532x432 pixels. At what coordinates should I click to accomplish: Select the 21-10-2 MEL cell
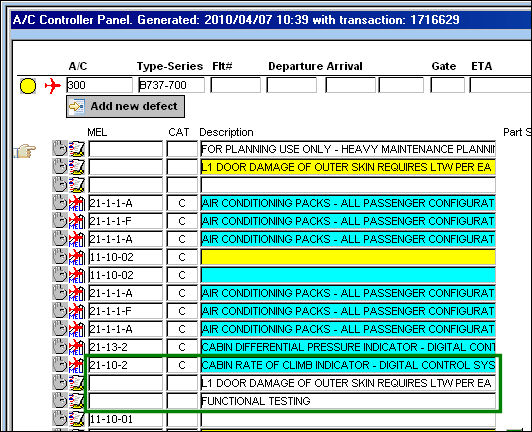(x=126, y=365)
